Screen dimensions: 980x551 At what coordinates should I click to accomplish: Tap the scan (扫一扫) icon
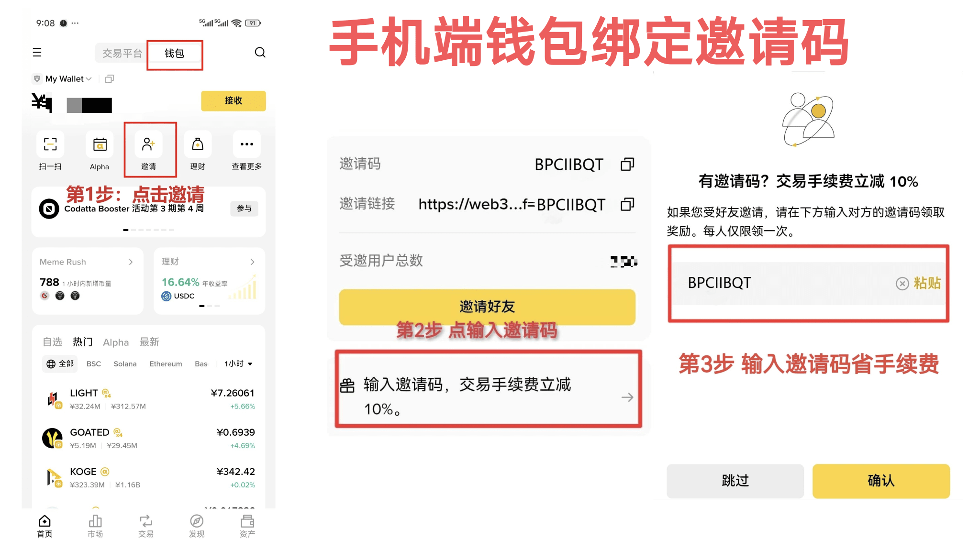50,144
